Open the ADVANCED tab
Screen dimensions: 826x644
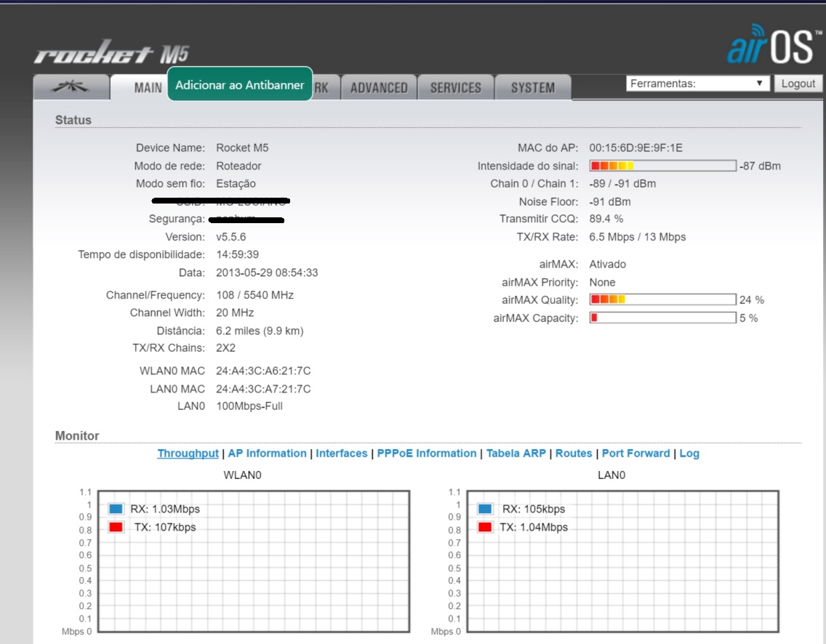click(380, 87)
